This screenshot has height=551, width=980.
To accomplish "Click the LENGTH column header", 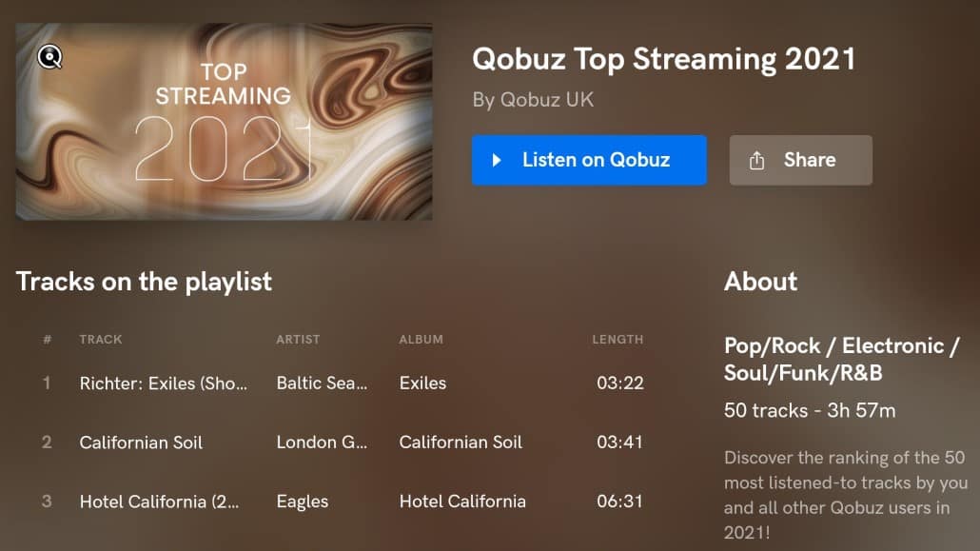I will click(x=617, y=339).
